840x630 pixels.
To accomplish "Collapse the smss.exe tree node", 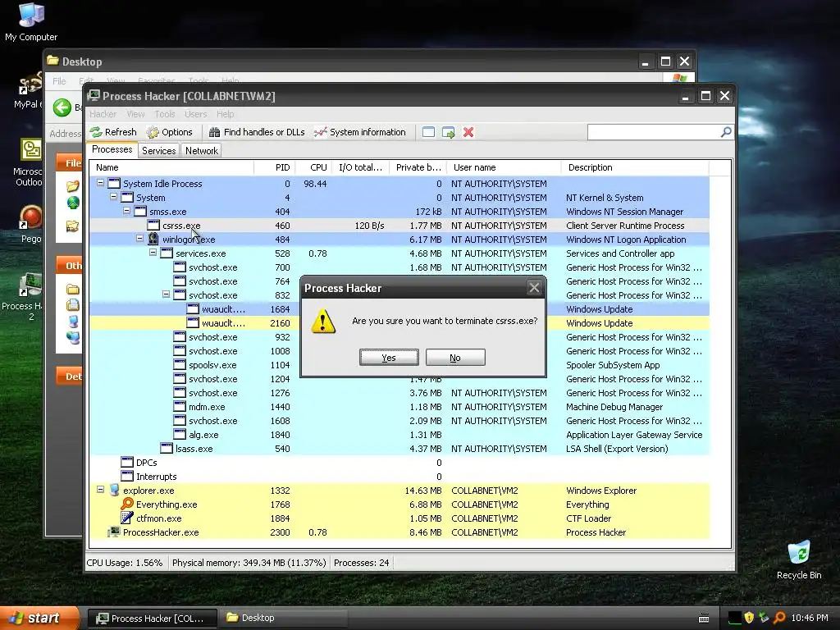I will 126,211.
